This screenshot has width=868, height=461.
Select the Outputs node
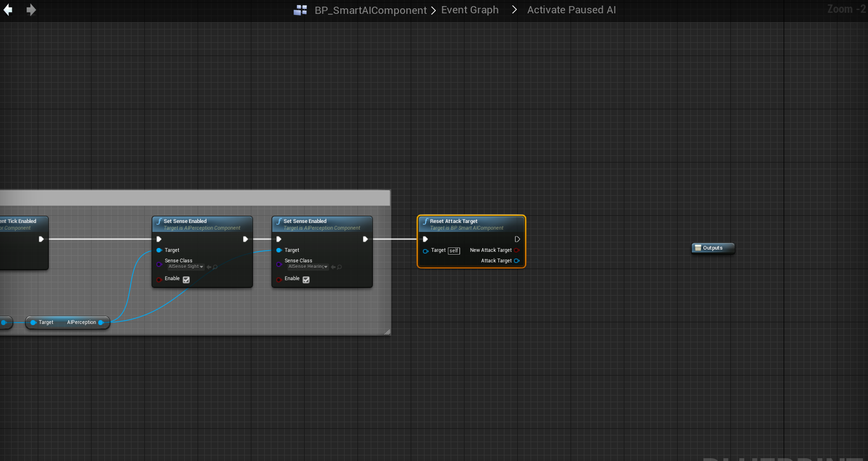click(x=713, y=248)
